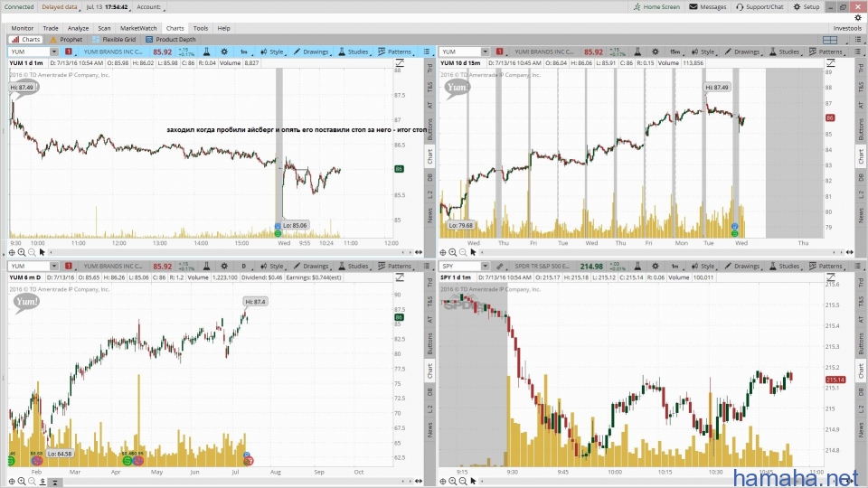Toggle the L2 side panel on SPY chart
Image resolution: width=868 pixels, height=488 pixels.
[859, 408]
